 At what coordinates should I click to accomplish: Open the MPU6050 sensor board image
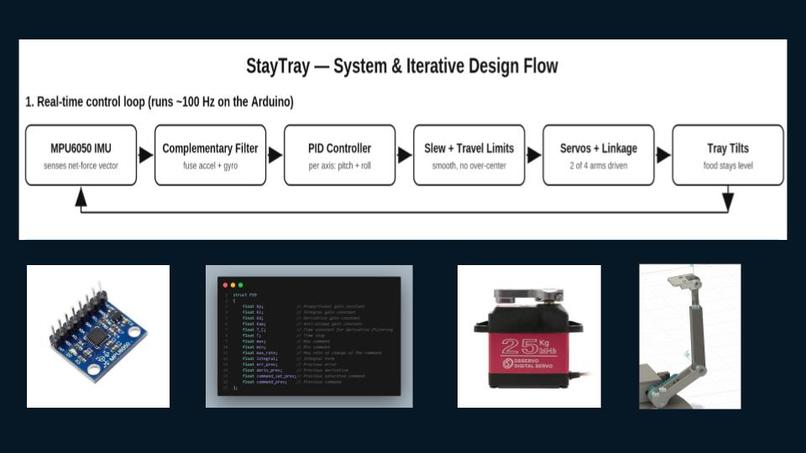coord(98,336)
